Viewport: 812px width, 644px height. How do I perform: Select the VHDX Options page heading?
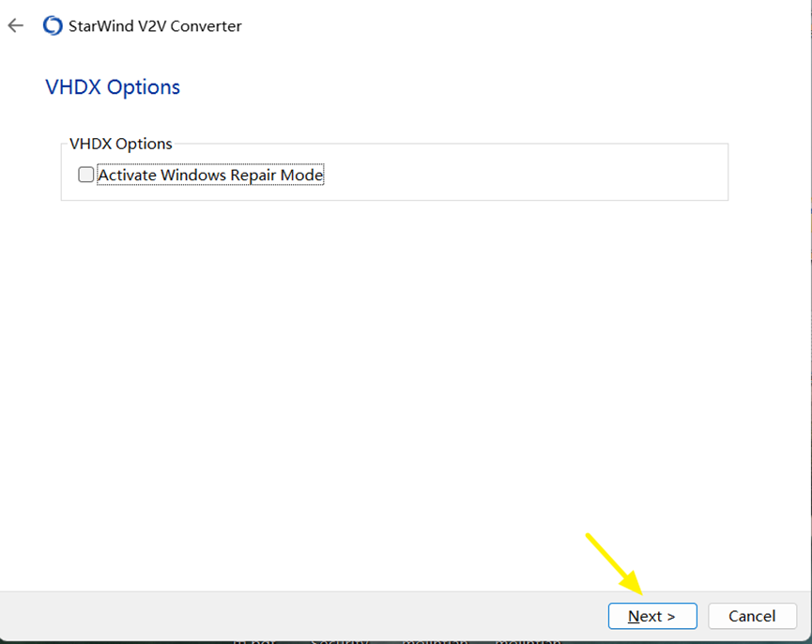113,87
